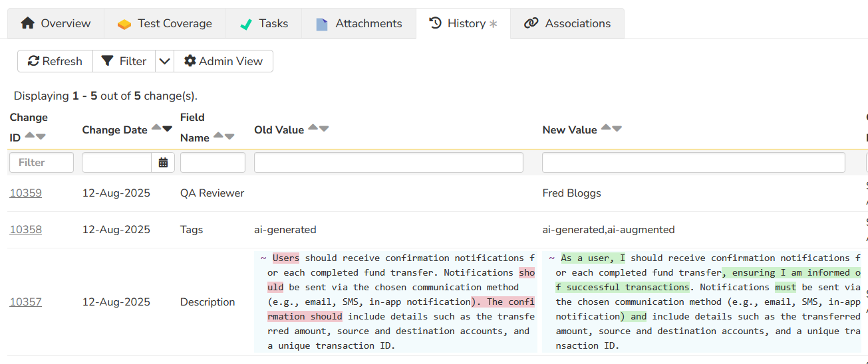The width and height of the screenshot is (868, 364).
Task: Sort Change ID descending using down arrow
Action: click(x=41, y=137)
